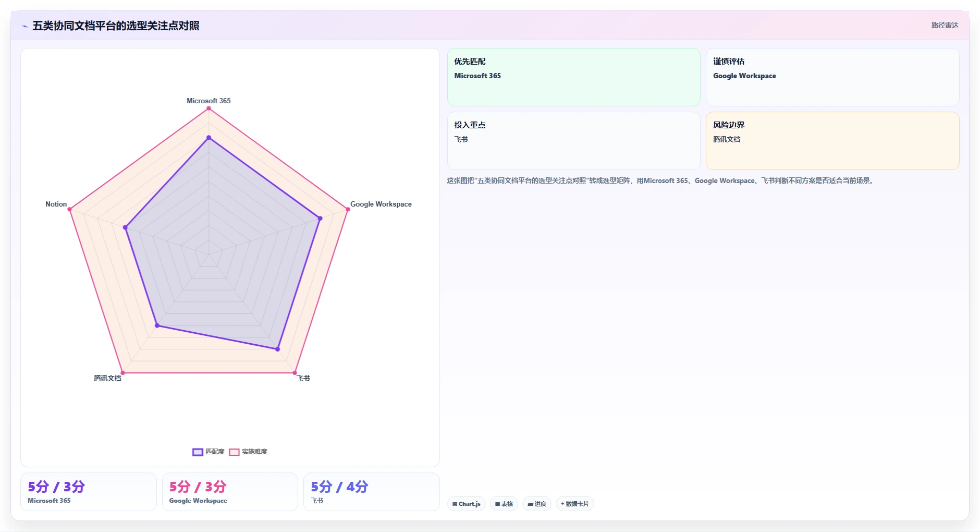This screenshot has height=532, width=980.
Task: Click the pink 实施难度 point at 腾讯文档
Action: click(x=123, y=373)
